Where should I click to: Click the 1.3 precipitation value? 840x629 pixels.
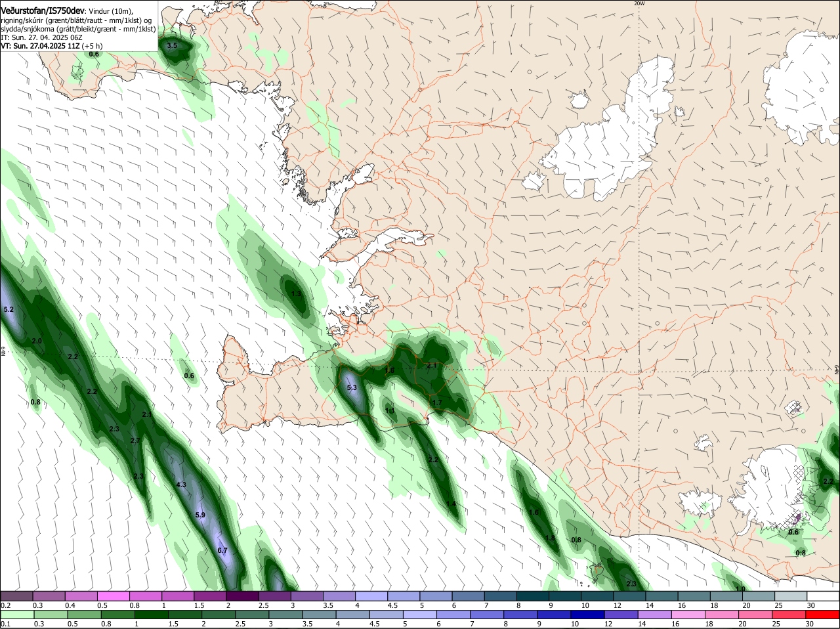pyautogui.click(x=297, y=293)
